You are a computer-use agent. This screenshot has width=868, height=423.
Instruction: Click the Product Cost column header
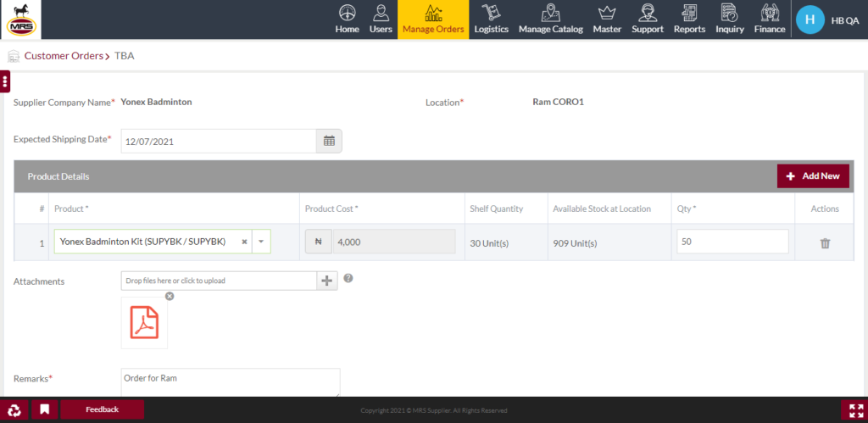331,209
